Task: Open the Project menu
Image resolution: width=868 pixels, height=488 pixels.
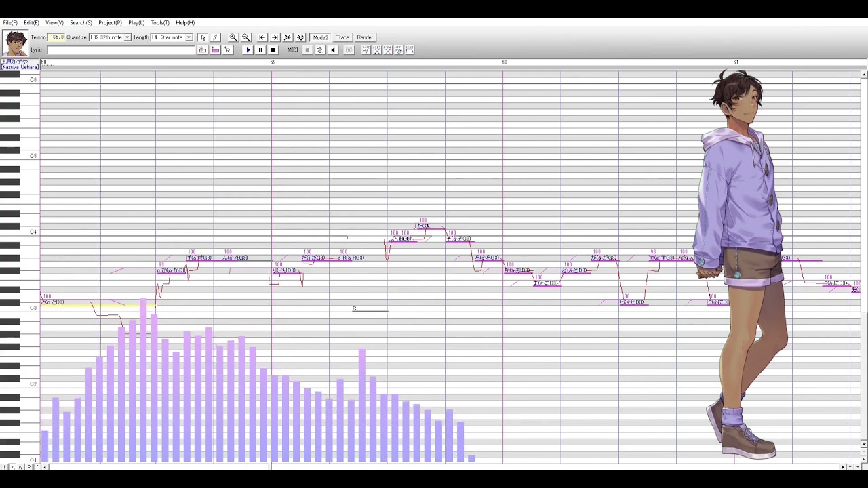Action: pyautogui.click(x=110, y=23)
